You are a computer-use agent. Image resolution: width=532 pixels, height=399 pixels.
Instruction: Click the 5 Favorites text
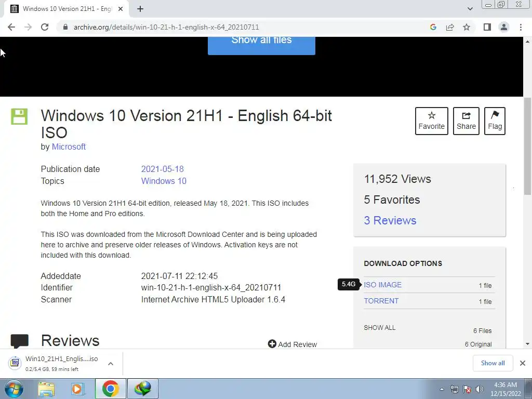pos(392,200)
